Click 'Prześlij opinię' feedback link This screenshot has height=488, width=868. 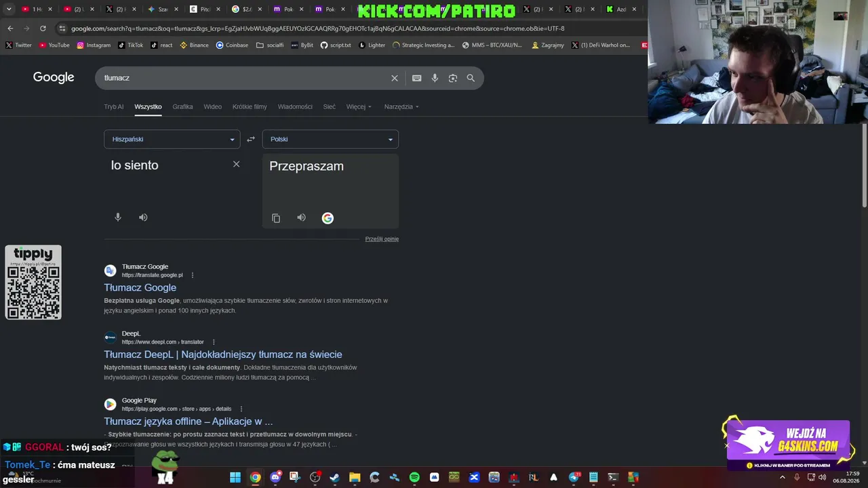pyautogui.click(x=382, y=239)
